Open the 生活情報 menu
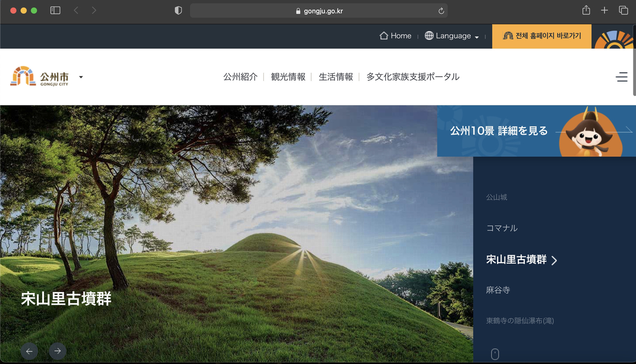The image size is (636, 364). [x=335, y=77]
